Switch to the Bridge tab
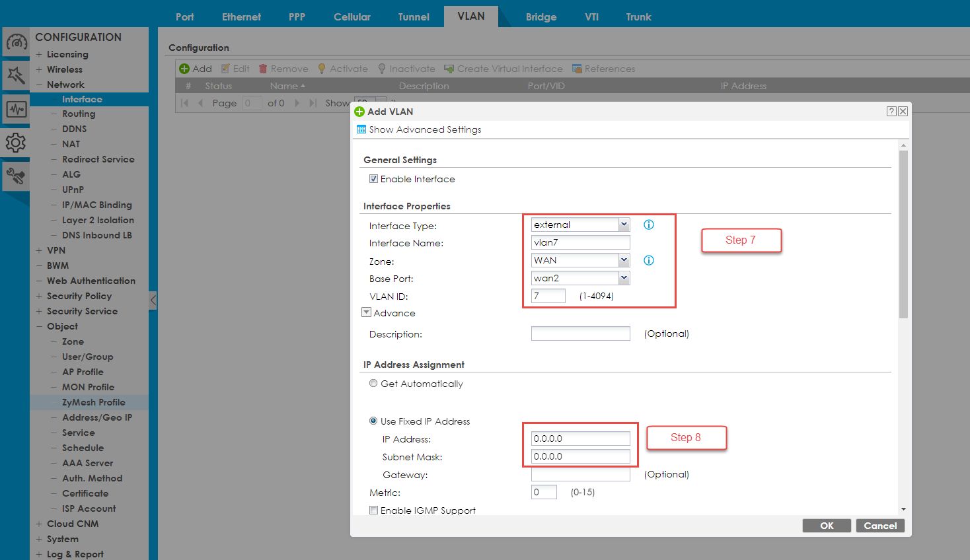Image resolution: width=970 pixels, height=560 pixels. pos(541,17)
